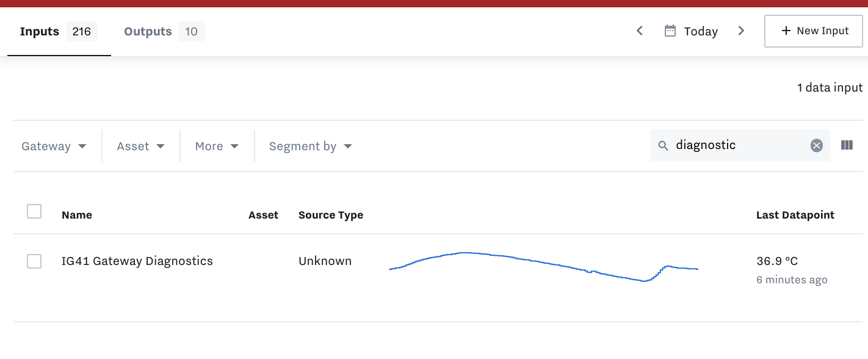Clear the diagnostic search text

point(817,145)
